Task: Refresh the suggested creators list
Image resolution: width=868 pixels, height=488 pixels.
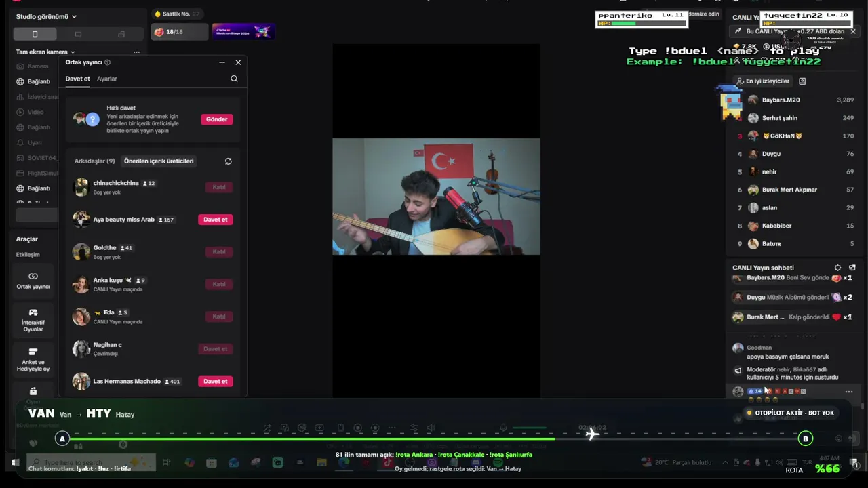Action: tap(228, 161)
